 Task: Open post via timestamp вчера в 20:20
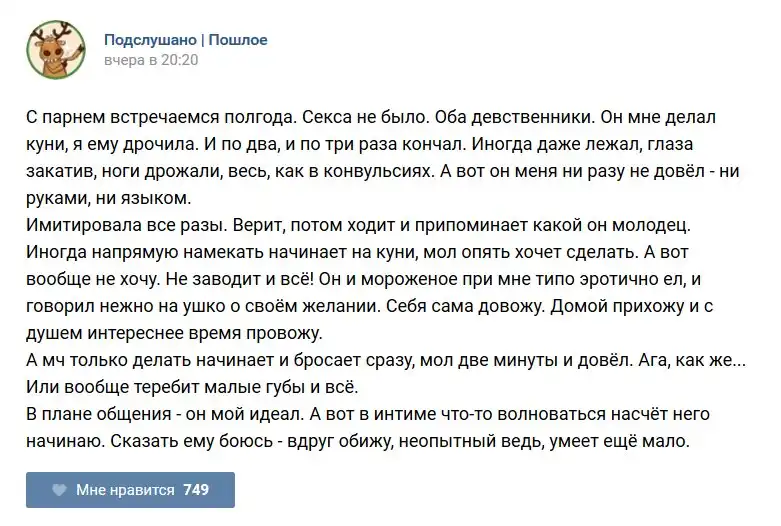pyautogui.click(x=151, y=60)
